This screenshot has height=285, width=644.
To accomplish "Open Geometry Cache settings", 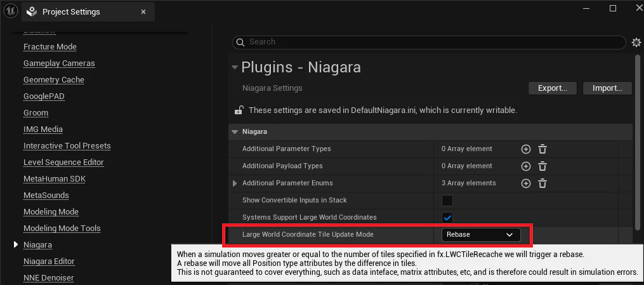I will (x=54, y=80).
